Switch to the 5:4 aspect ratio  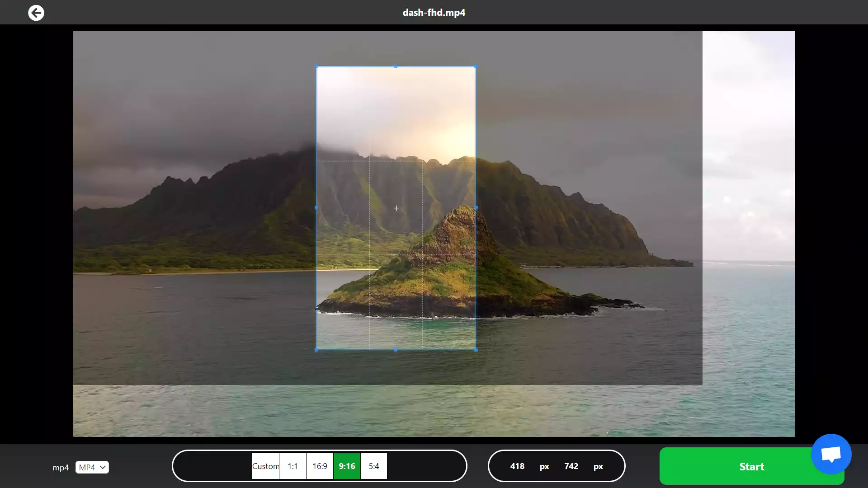[x=373, y=466]
